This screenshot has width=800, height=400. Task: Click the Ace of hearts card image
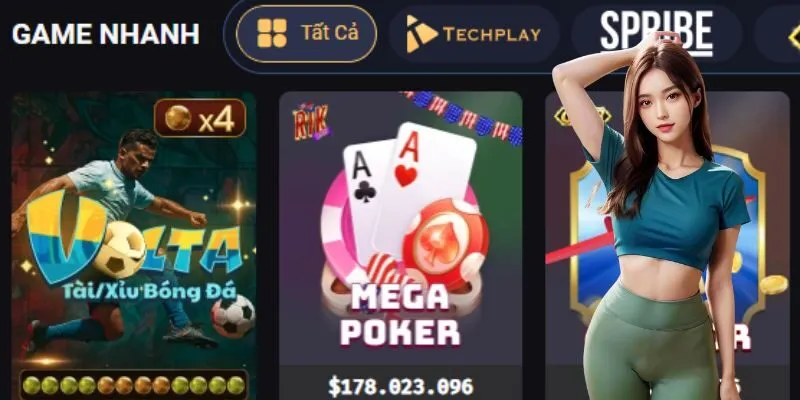pos(424,191)
